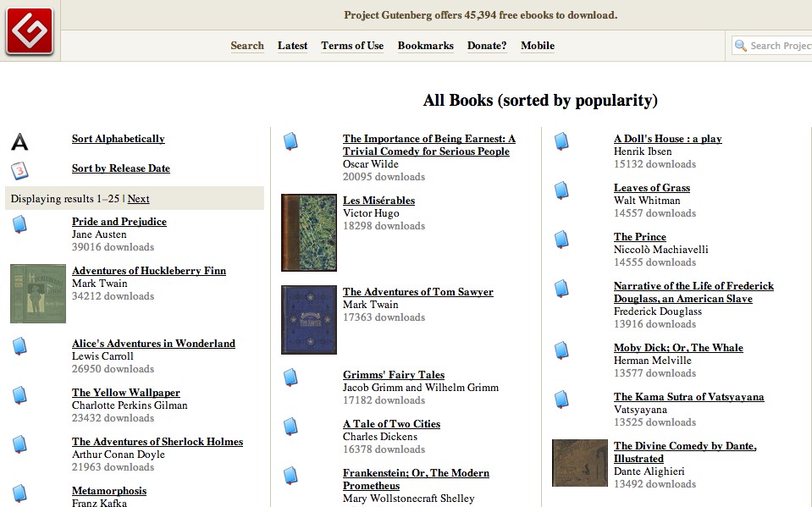812x507 pixels.
Task: Open Alice's Adventures in Wonderland title link
Action: [x=153, y=344]
